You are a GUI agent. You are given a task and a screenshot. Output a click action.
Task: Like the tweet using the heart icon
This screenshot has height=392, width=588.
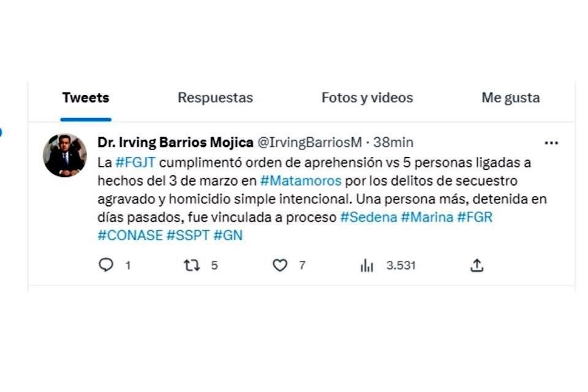click(x=281, y=265)
